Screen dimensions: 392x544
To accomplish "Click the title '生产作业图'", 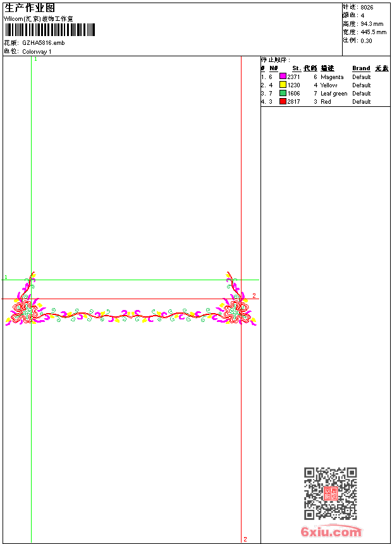I will pyautogui.click(x=29, y=8).
